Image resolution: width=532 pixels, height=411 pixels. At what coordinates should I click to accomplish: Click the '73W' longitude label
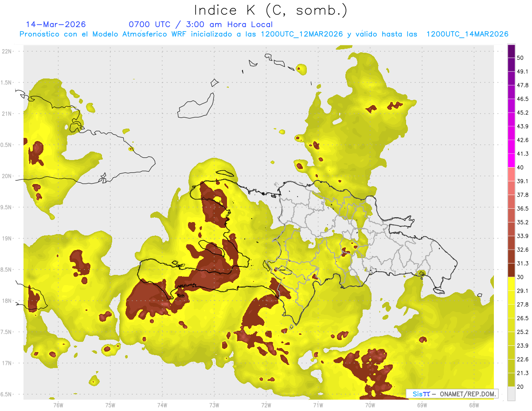tap(214, 405)
